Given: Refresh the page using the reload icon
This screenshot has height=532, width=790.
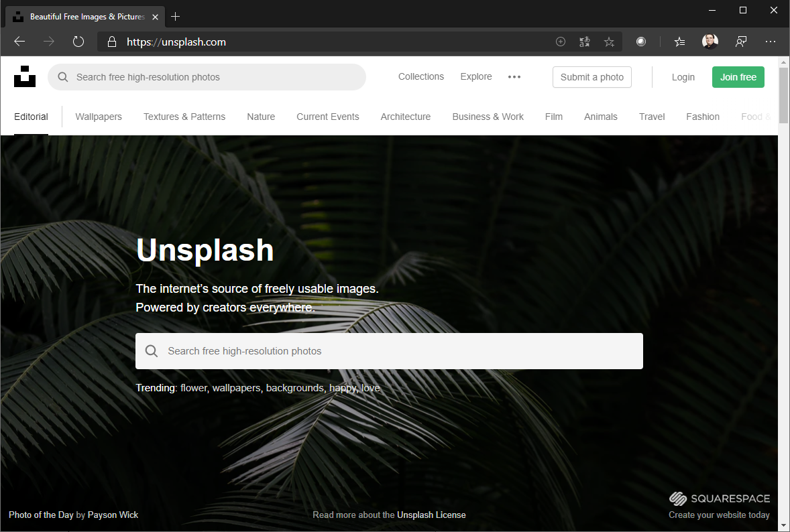Looking at the screenshot, I should coord(78,42).
